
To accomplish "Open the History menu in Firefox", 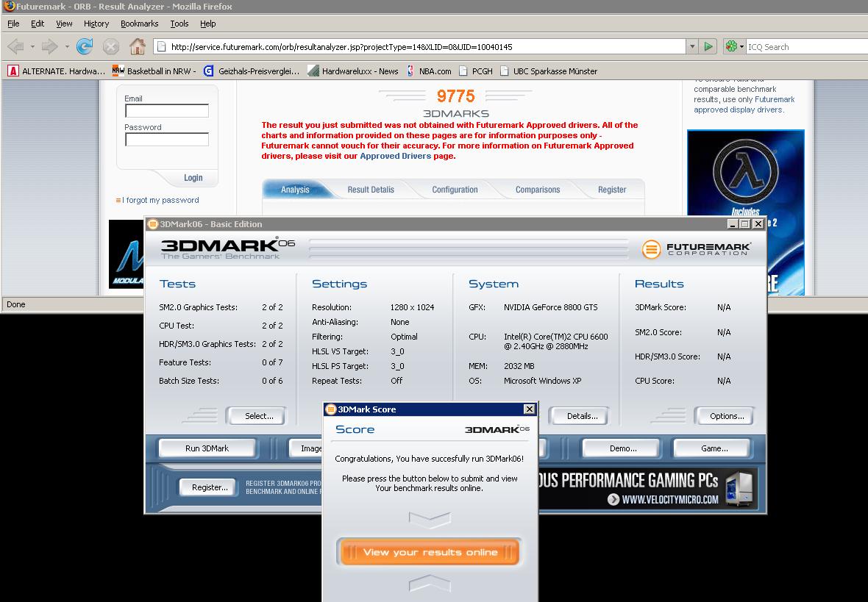I will [96, 24].
